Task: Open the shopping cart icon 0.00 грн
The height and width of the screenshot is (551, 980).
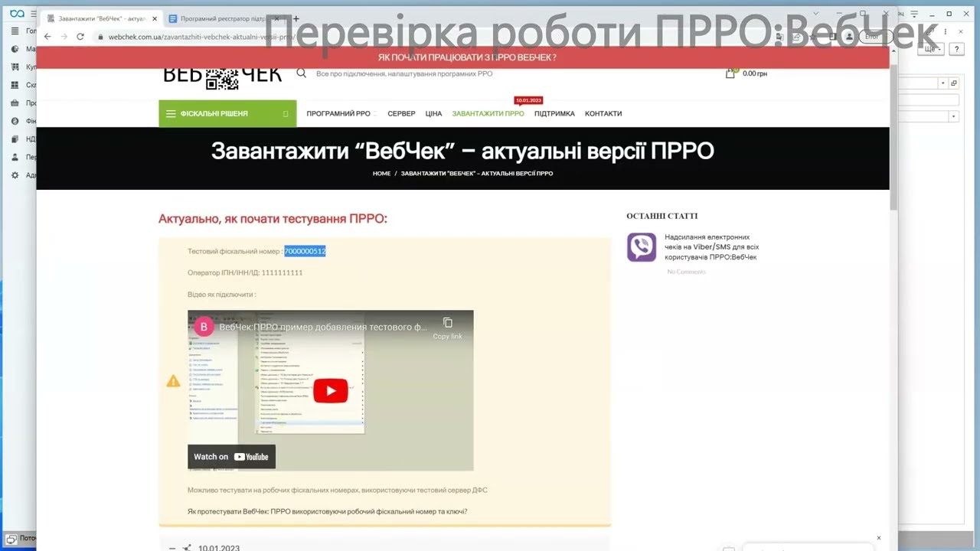Action: click(x=746, y=73)
